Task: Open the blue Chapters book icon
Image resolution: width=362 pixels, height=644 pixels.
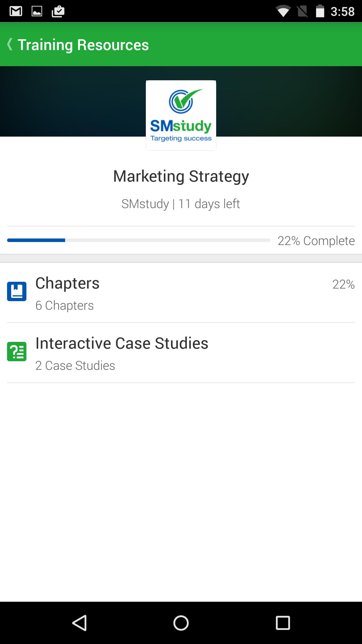Action: (17, 291)
